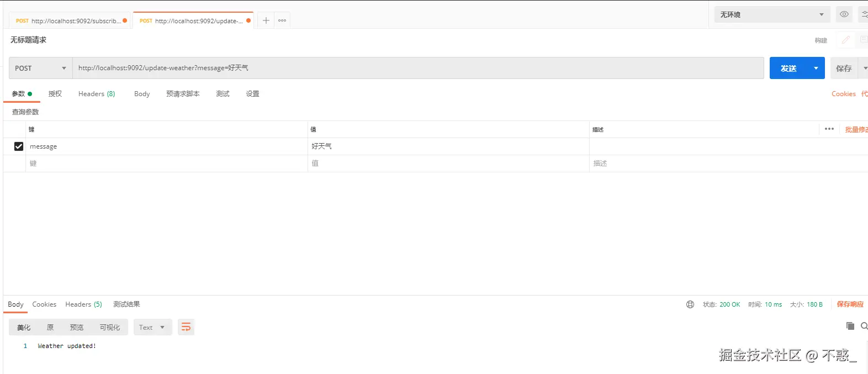The image size is (868, 374).
Task: Open the 测试 tests tab
Action: tap(223, 94)
